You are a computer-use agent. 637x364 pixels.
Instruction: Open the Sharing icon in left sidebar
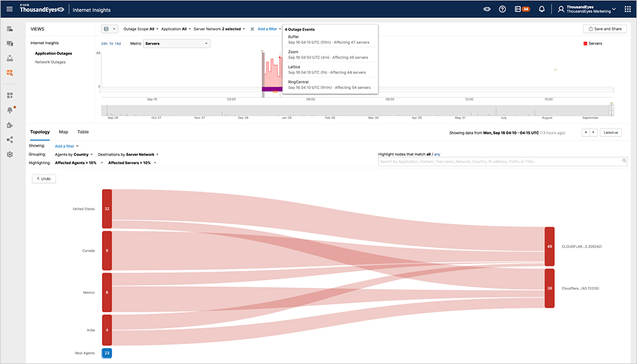click(10, 140)
